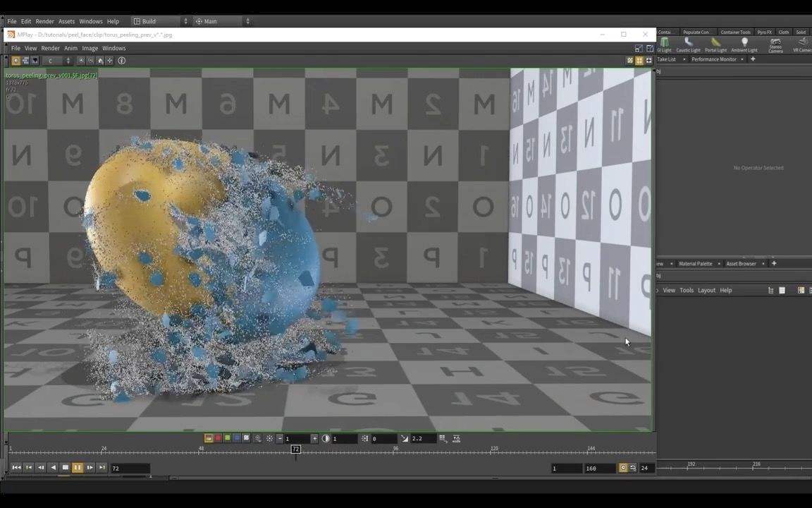Click the current frame field showing 72
812x508 pixels.
coord(130,468)
